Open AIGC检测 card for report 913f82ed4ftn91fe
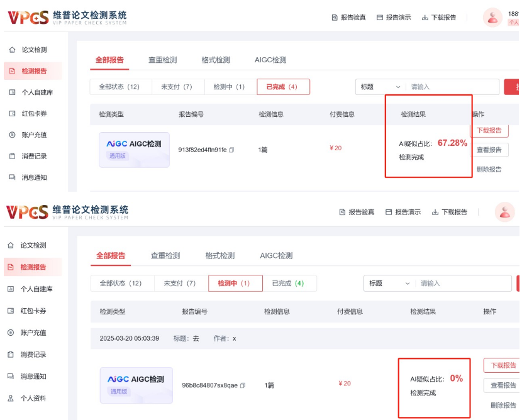 (134, 150)
